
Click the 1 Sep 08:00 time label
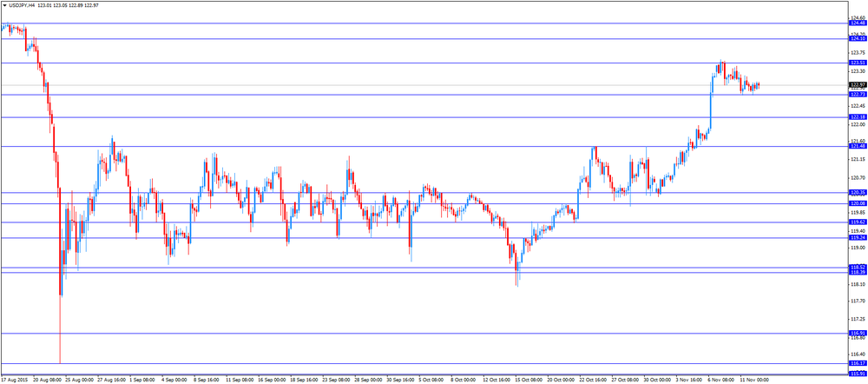click(x=142, y=381)
